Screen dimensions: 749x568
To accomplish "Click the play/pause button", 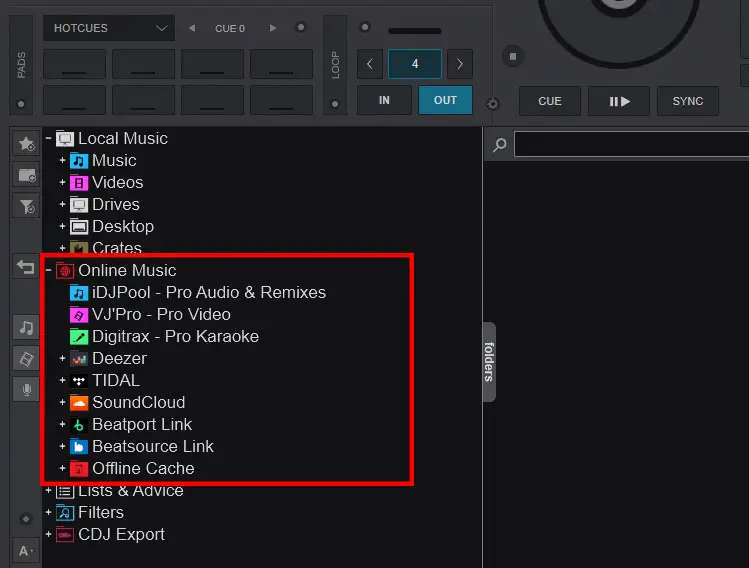I will click(x=619, y=101).
